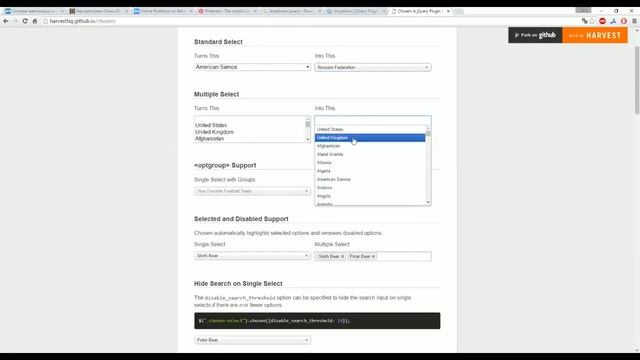640x360 pixels.
Task: Open a new browser tab
Action: click(x=459, y=11)
